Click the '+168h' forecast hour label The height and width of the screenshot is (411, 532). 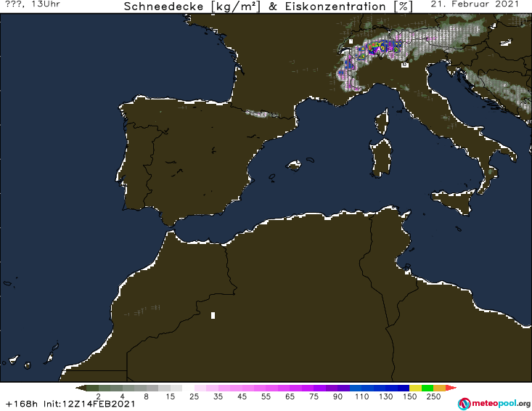22,404
